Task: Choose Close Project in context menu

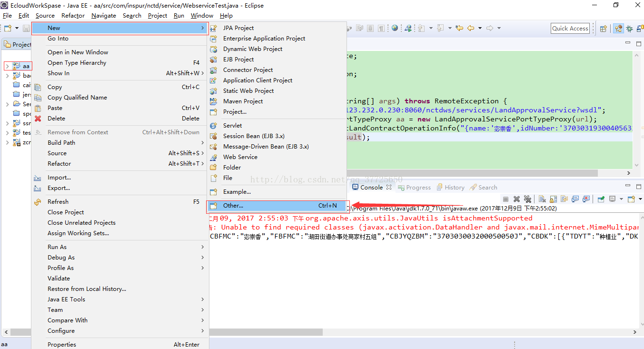Action: coord(120,212)
